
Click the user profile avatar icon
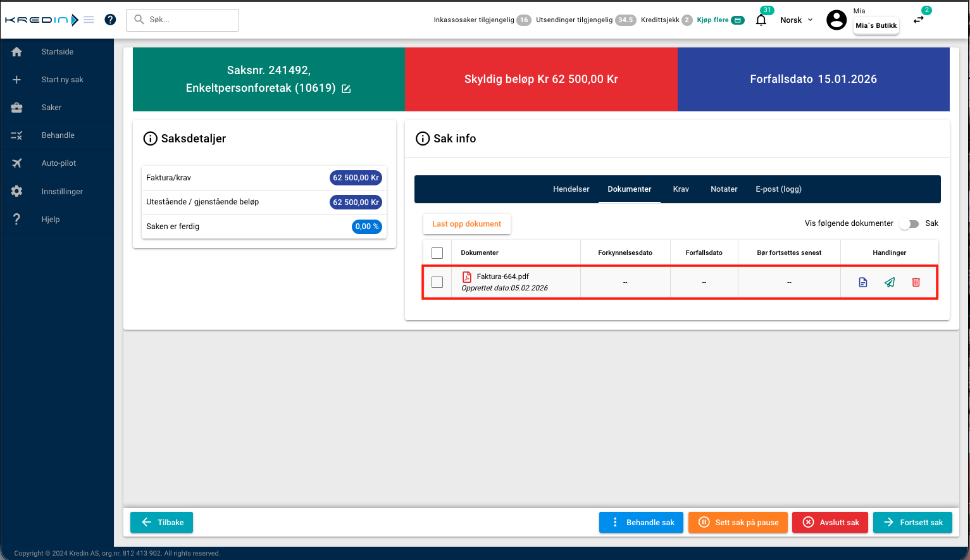point(836,20)
